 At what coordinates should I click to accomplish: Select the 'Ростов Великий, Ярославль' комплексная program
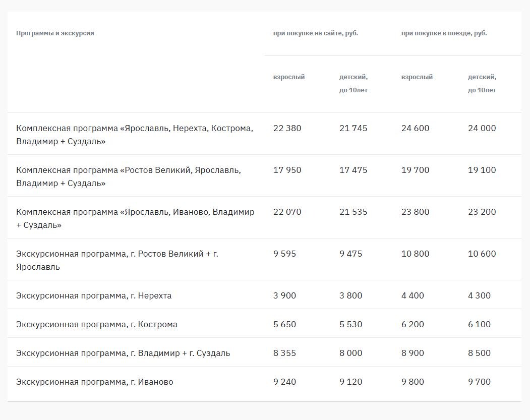pyautogui.click(x=129, y=176)
